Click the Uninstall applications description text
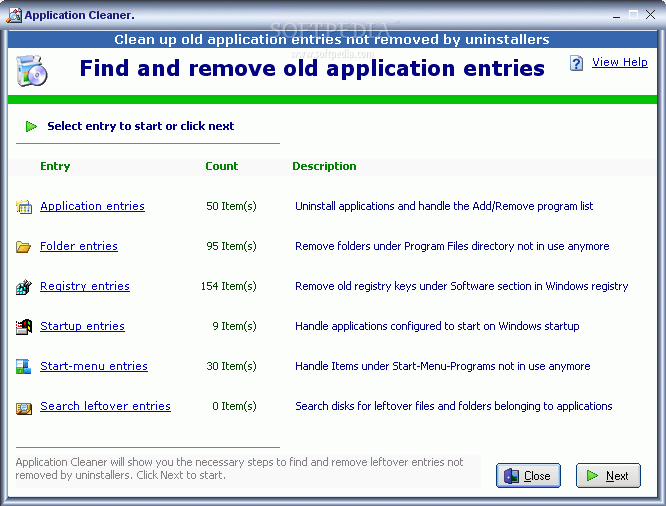This screenshot has width=666, height=506. [x=444, y=206]
